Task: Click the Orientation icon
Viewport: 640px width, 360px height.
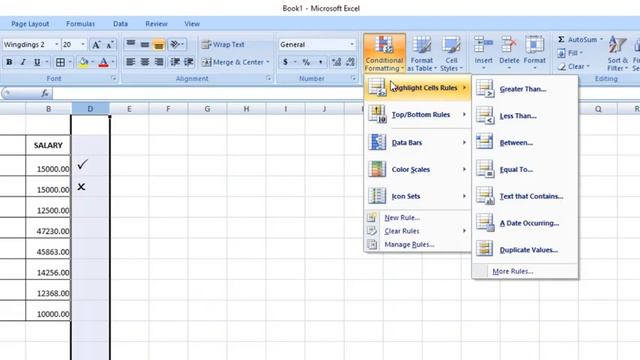Action: [176, 44]
